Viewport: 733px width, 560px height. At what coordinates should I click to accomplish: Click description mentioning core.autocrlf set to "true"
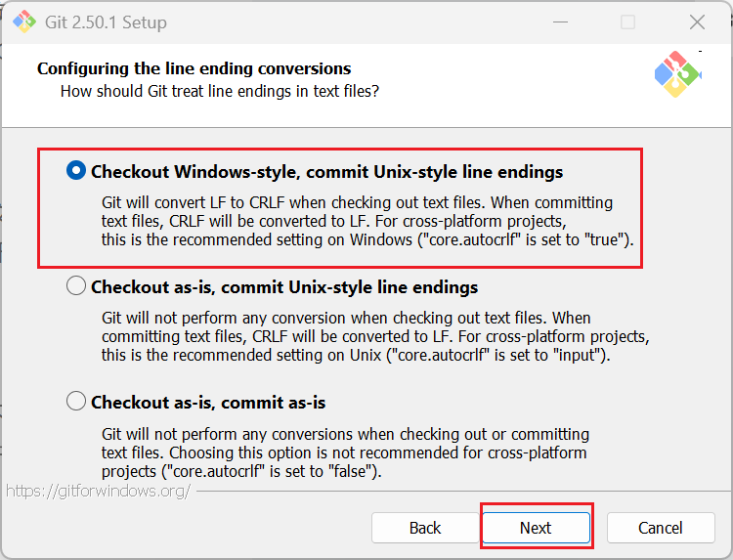click(x=367, y=221)
